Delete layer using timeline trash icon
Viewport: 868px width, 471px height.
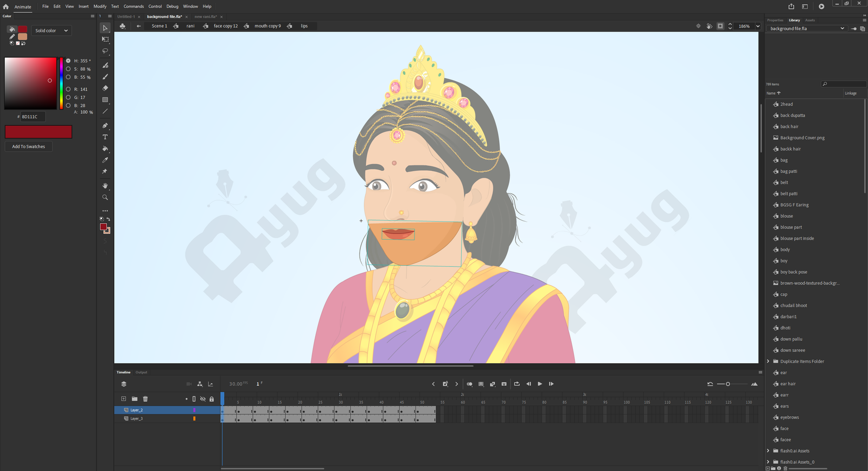click(x=145, y=399)
